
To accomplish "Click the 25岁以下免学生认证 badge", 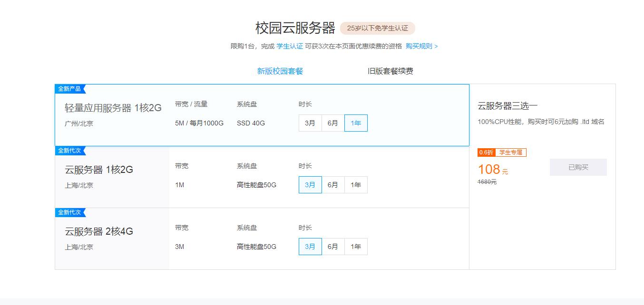I will (378, 28).
